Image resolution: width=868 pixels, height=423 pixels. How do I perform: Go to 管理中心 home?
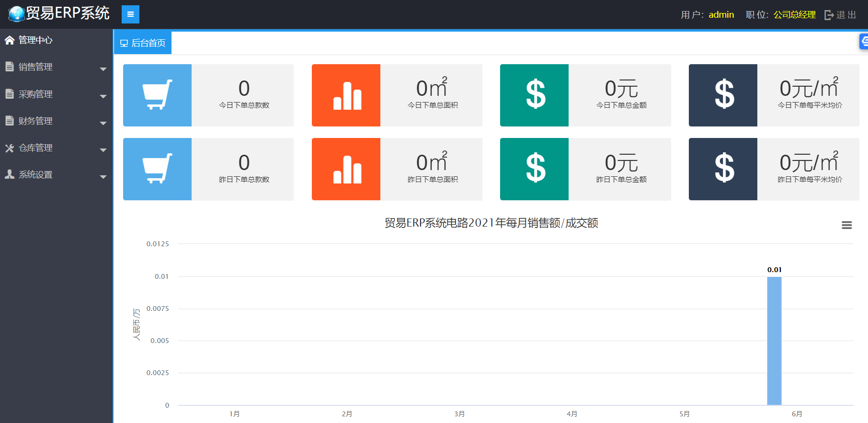click(35, 40)
